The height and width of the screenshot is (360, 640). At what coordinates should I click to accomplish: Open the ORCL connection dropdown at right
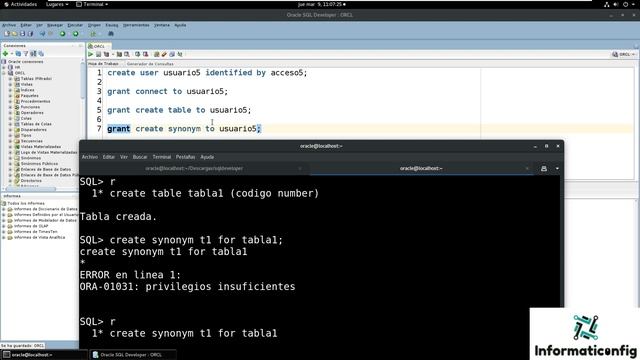click(624, 54)
